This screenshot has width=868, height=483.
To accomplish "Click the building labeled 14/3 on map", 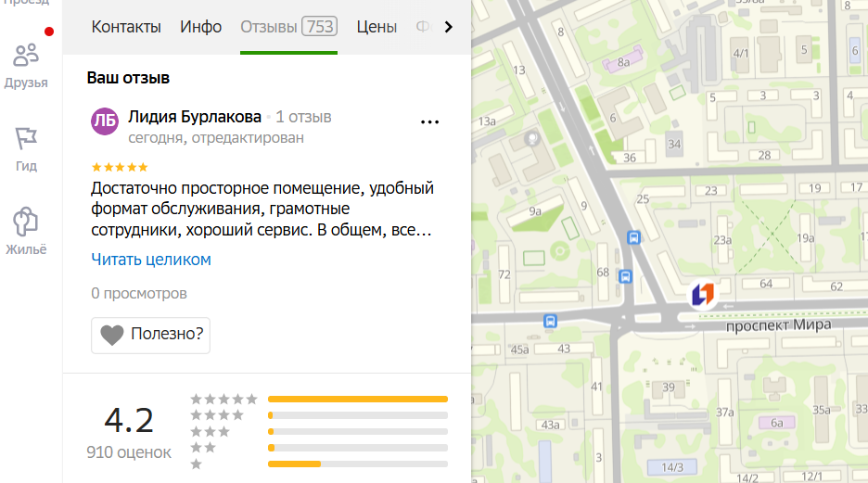I will 672,467.
